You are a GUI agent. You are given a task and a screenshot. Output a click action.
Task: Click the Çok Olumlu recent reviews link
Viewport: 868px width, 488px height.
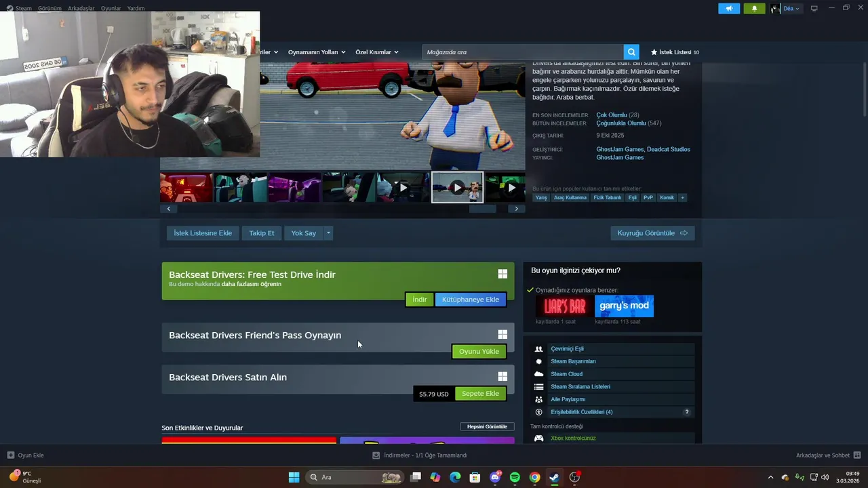pos(612,115)
